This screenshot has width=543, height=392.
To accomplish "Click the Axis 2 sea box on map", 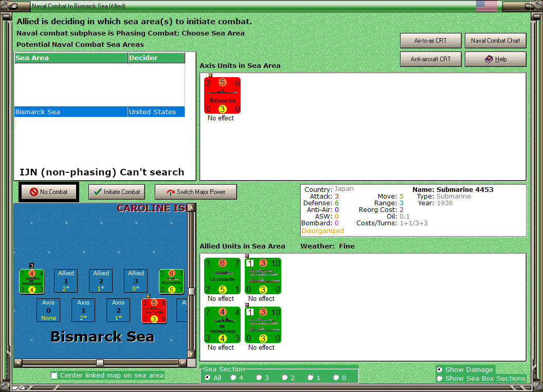I will point(118,310).
